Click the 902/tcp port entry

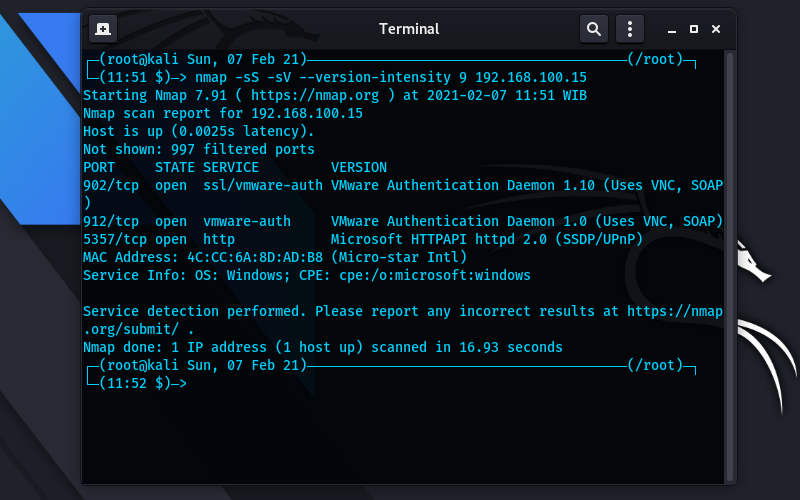(111, 185)
